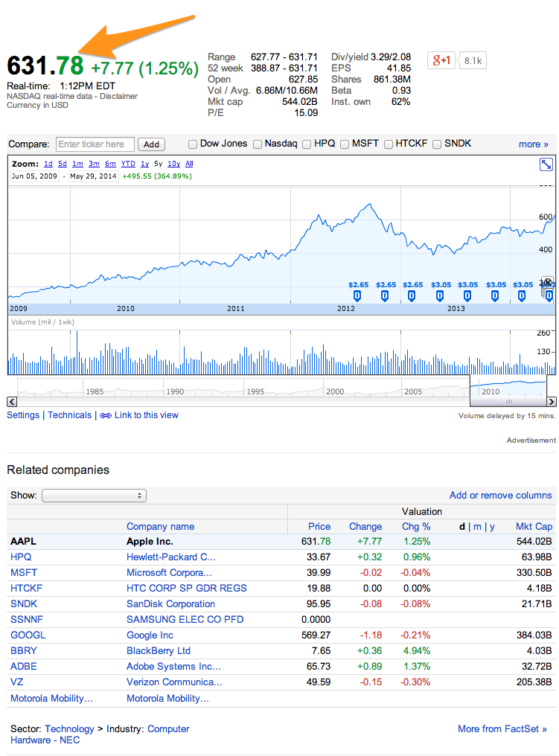Image resolution: width=559 pixels, height=756 pixels.
Task: Open the first $2.65 dividend marker
Action: point(357,295)
